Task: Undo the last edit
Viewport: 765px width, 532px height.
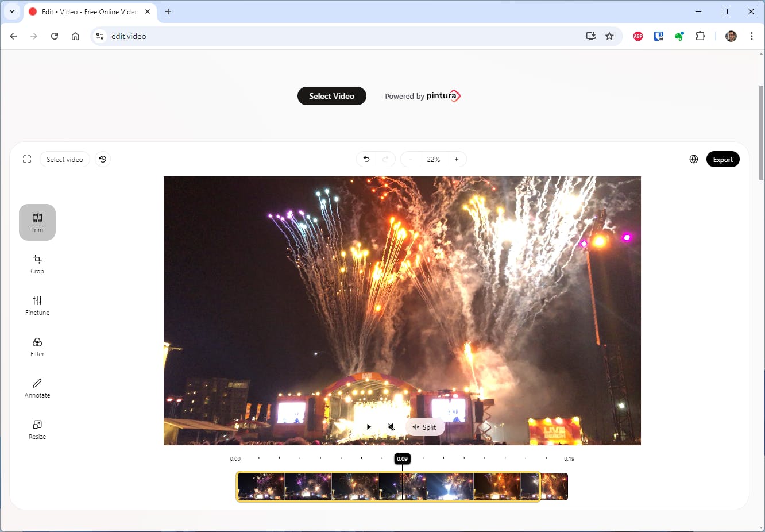Action: (366, 159)
